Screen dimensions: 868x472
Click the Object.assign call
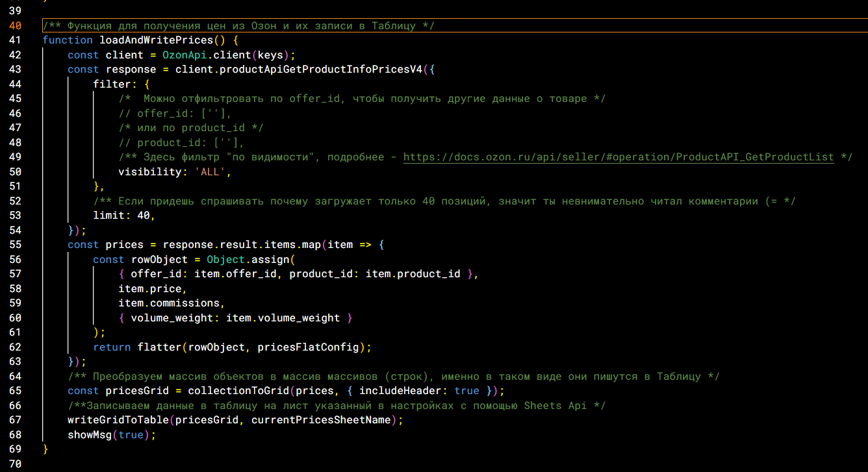[248, 260]
